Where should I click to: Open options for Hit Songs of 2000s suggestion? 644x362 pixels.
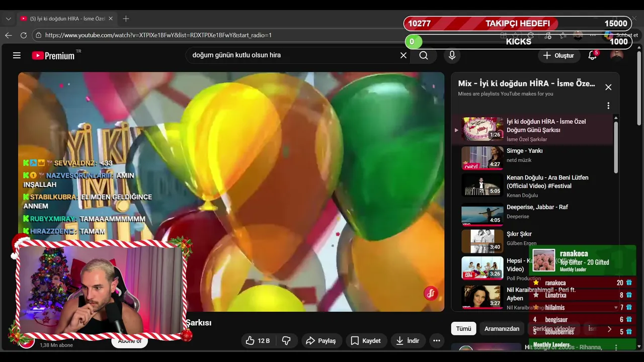click(x=616, y=347)
